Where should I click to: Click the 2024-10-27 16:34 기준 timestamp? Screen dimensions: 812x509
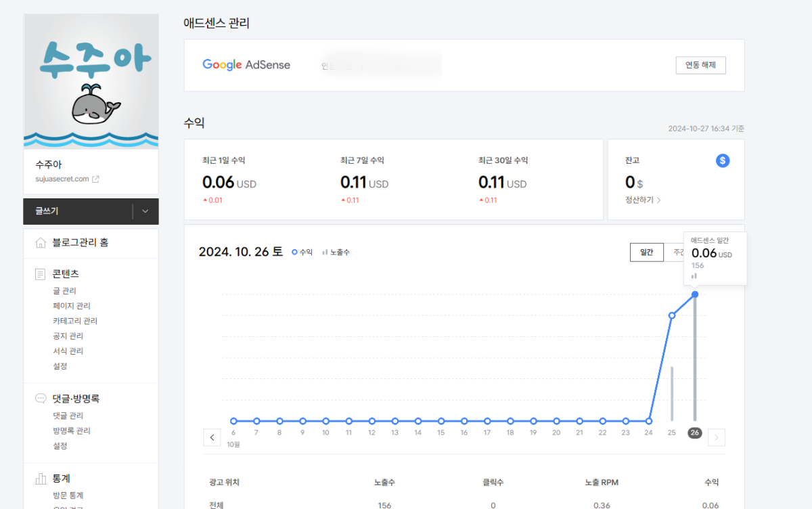(x=706, y=129)
